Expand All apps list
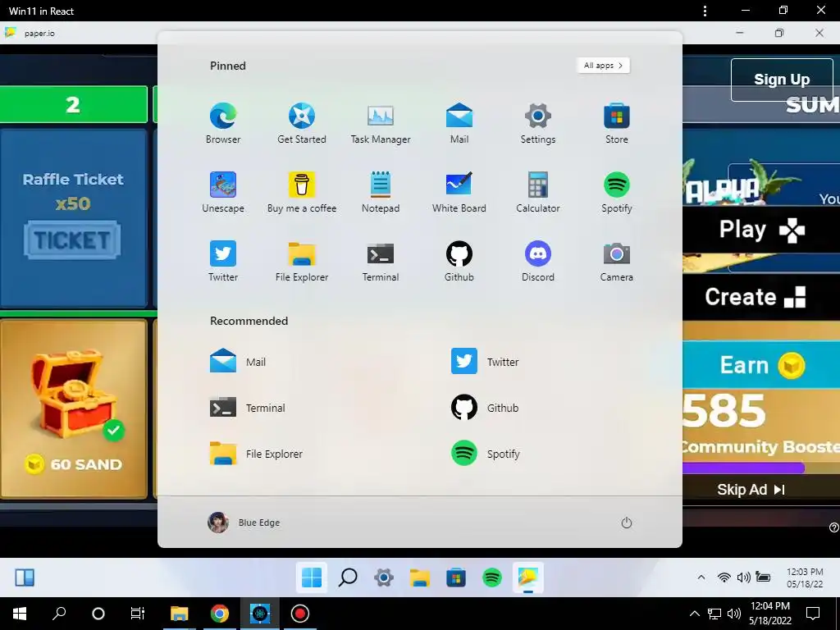Image resolution: width=840 pixels, height=630 pixels. click(x=603, y=66)
